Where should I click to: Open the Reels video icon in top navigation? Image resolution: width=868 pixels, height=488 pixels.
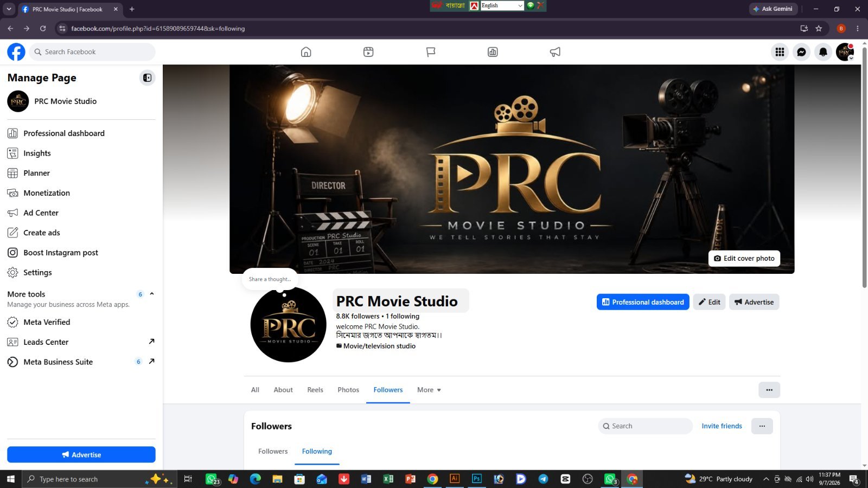pos(368,52)
